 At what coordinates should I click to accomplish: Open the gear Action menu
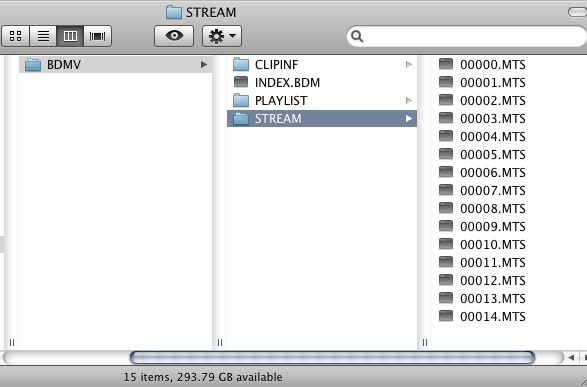pos(222,36)
